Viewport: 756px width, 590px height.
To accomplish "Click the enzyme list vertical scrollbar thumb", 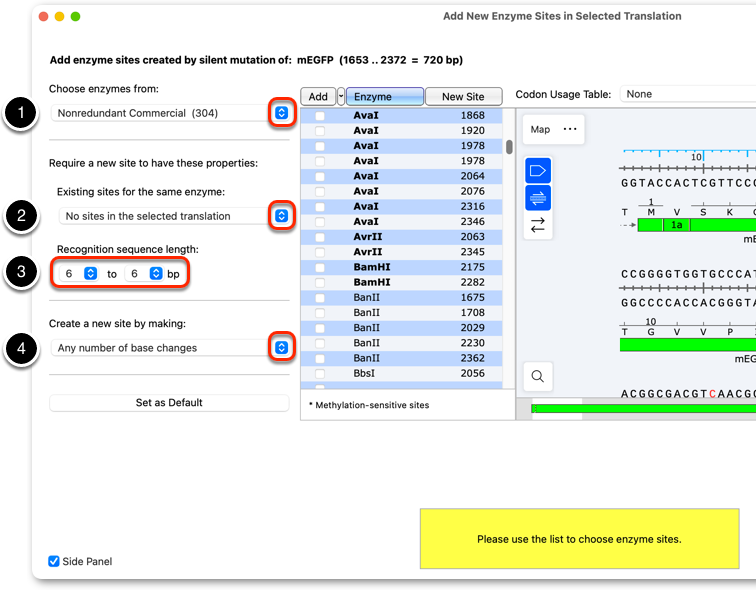I will [509, 147].
